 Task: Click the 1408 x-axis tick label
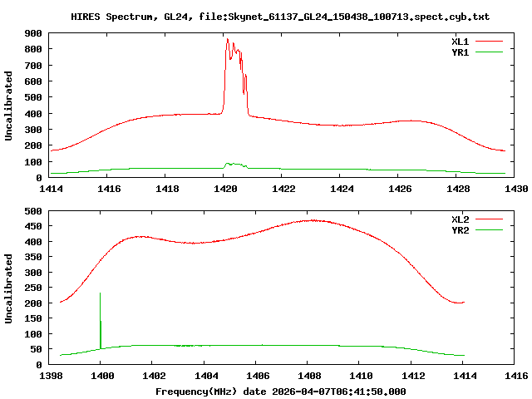(309, 376)
